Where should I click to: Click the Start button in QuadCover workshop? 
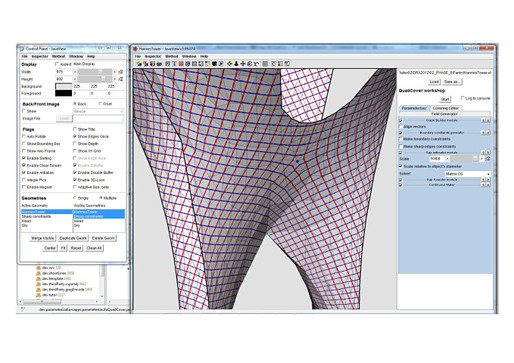pyautogui.click(x=445, y=99)
